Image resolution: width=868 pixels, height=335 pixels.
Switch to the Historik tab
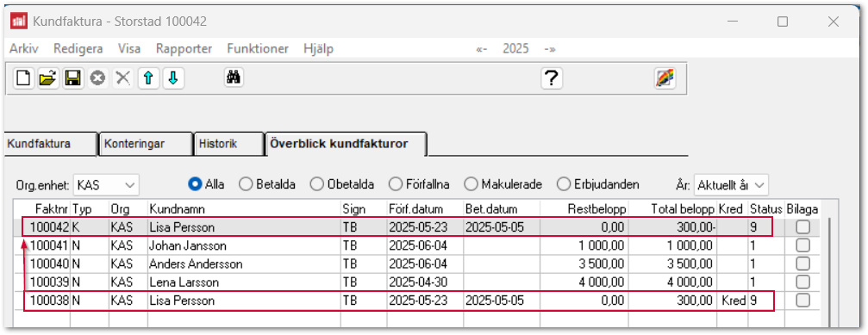click(x=228, y=145)
